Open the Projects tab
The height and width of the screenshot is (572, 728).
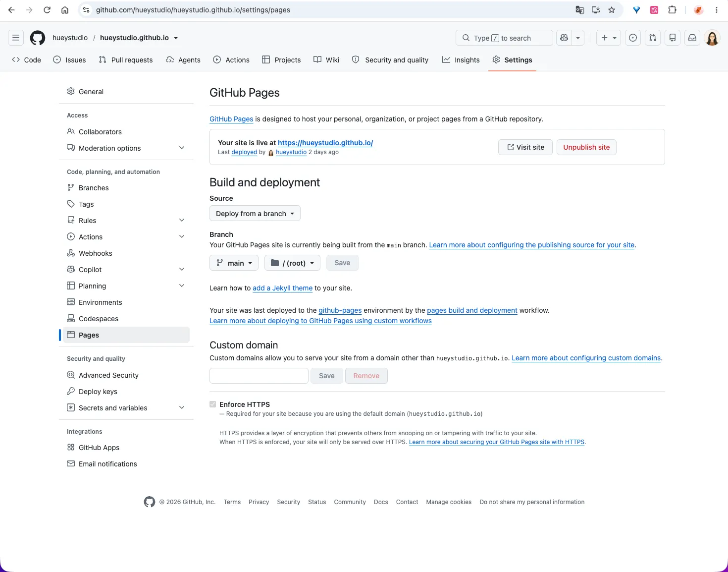click(x=281, y=60)
